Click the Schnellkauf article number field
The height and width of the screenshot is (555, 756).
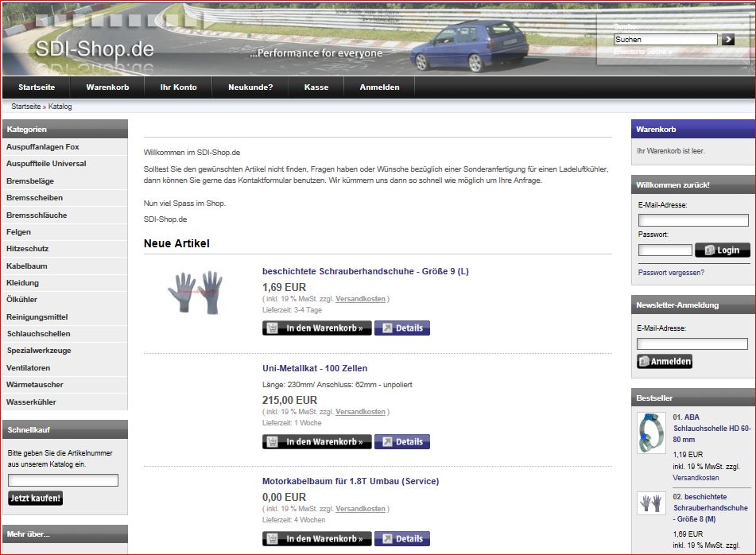63,480
